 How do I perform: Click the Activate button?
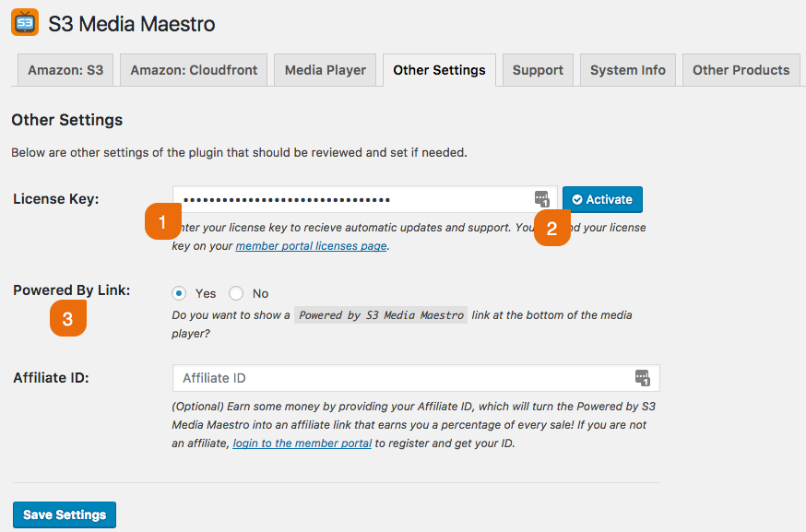coord(602,199)
